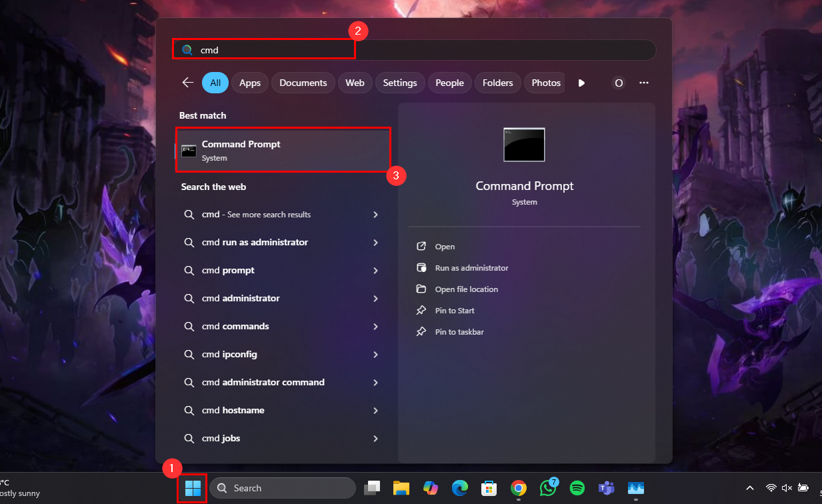Click the 'Best match' heading

[x=203, y=116]
